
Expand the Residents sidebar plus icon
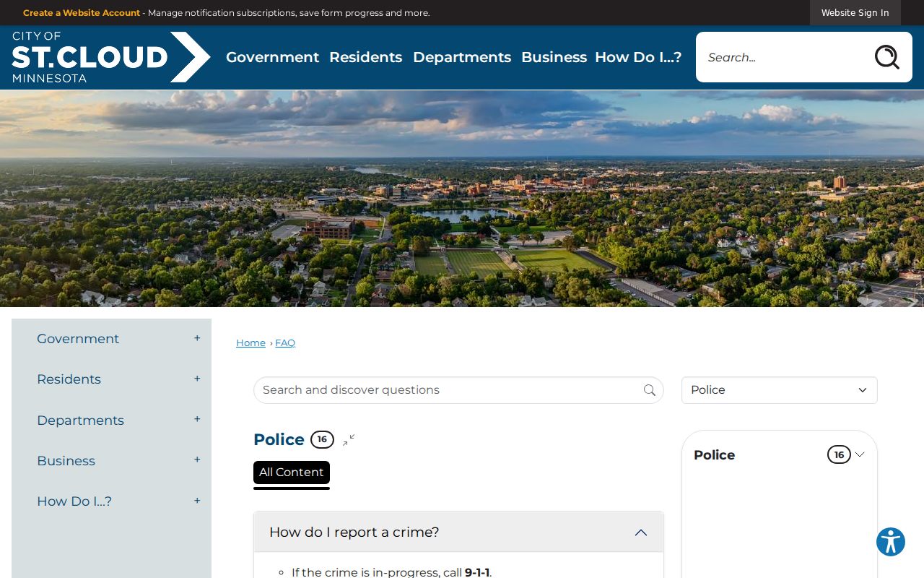tap(197, 379)
